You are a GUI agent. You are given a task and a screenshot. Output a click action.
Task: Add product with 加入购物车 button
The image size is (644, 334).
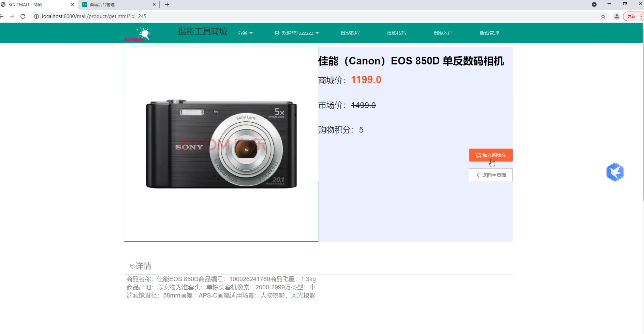pyautogui.click(x=491, y=155)
